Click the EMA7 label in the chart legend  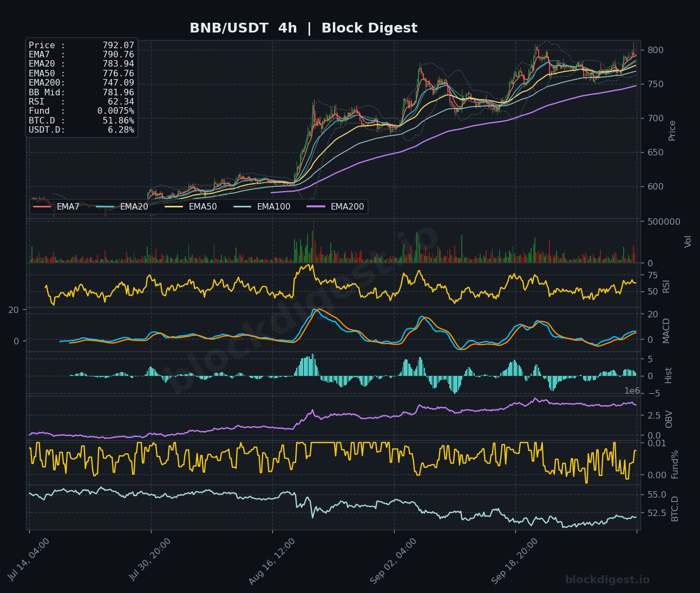(68, 207)
